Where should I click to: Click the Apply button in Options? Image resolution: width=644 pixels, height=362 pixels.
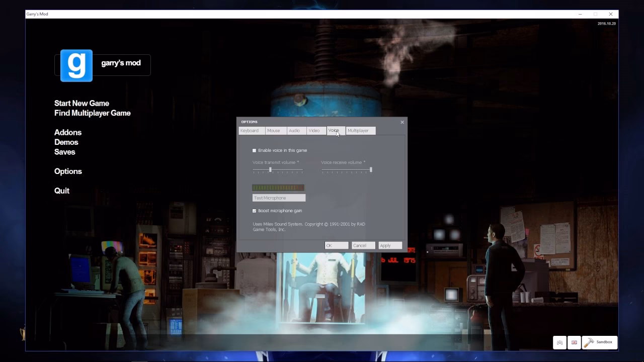pyautogui.click(x=390, y=245)
